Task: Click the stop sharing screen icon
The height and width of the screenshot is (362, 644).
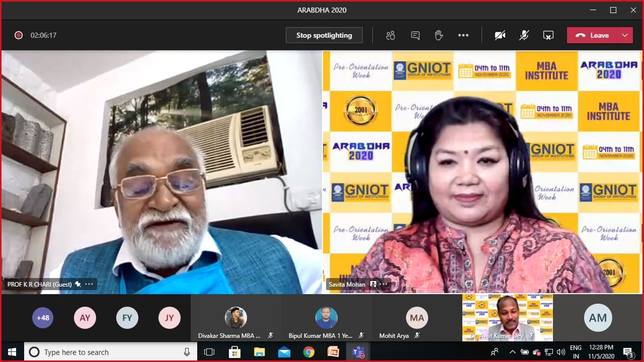Action: tap(548, 35)
